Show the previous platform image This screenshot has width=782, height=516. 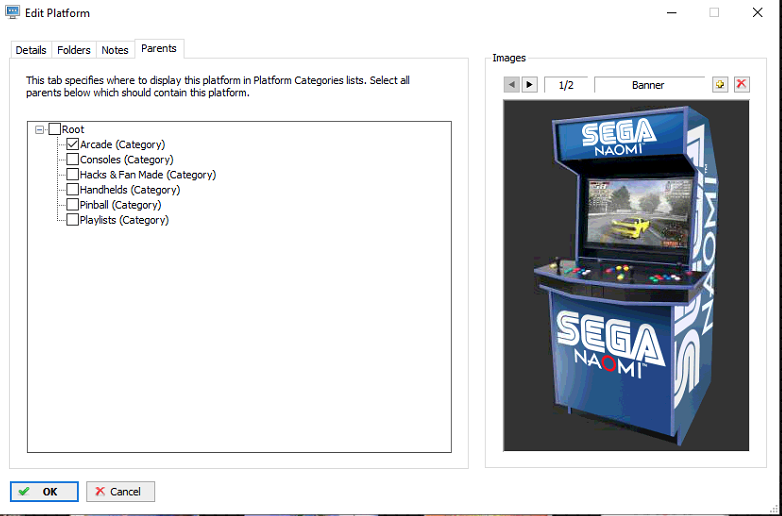point(511,85)
